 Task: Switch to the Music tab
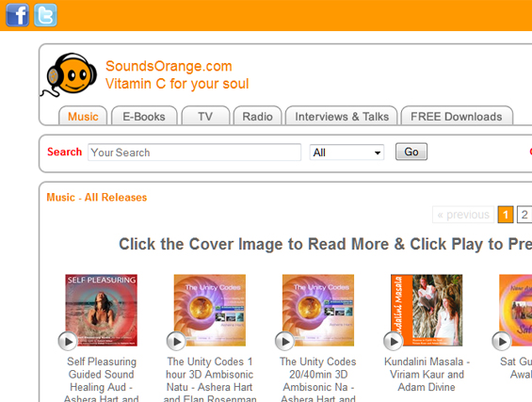(83, 116)
